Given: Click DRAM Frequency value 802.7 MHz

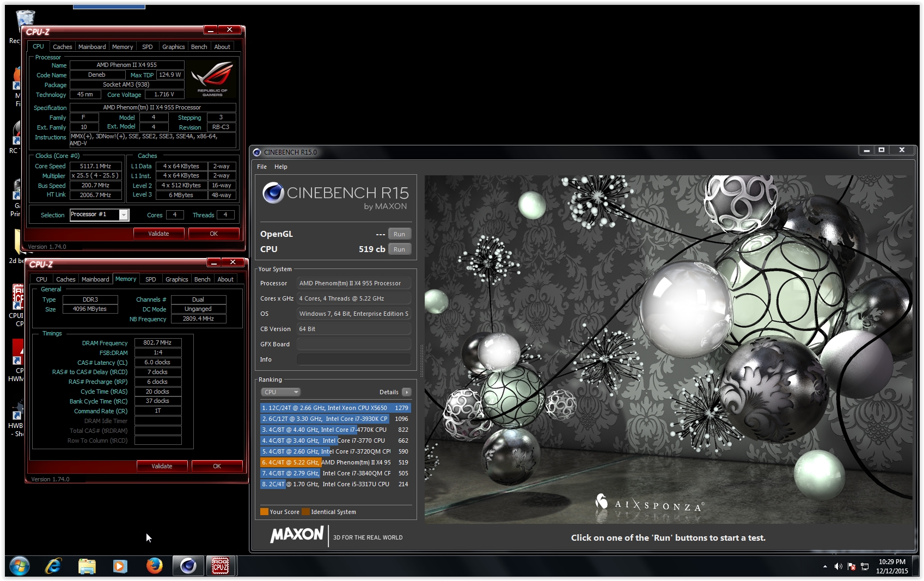Looking at the screenshot, I should [158, 343].
